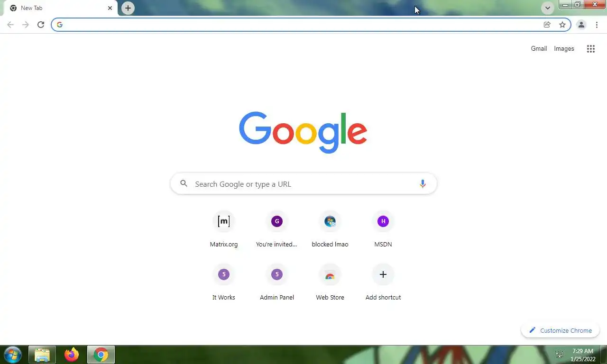Open Chrome's three-dot menu
This screenshot has width=607, height=364.
pyautogui.click(x=597, y=25)
